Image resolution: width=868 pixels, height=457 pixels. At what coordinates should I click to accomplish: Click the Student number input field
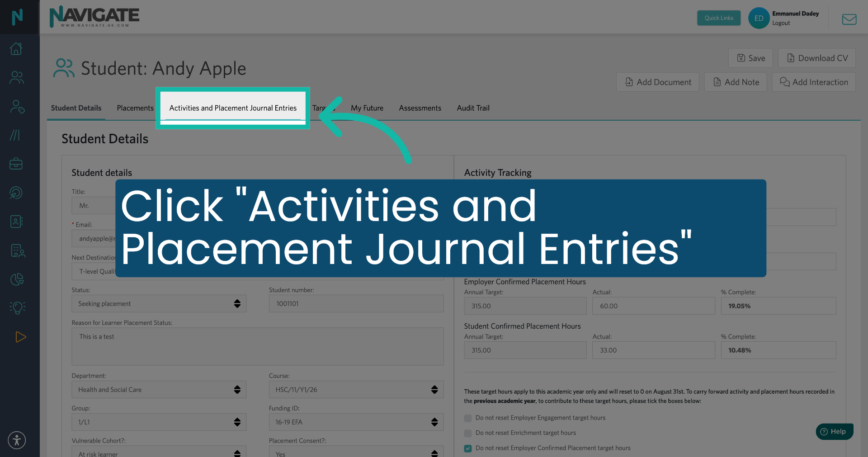tap(356, 303)
